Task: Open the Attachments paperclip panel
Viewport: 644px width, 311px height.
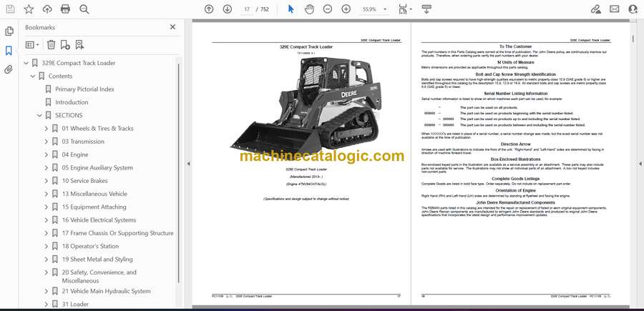Action: pos(9,69)
